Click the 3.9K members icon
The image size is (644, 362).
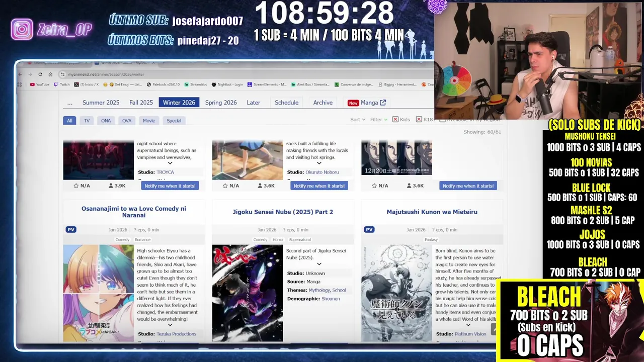[x=111, y=186]
